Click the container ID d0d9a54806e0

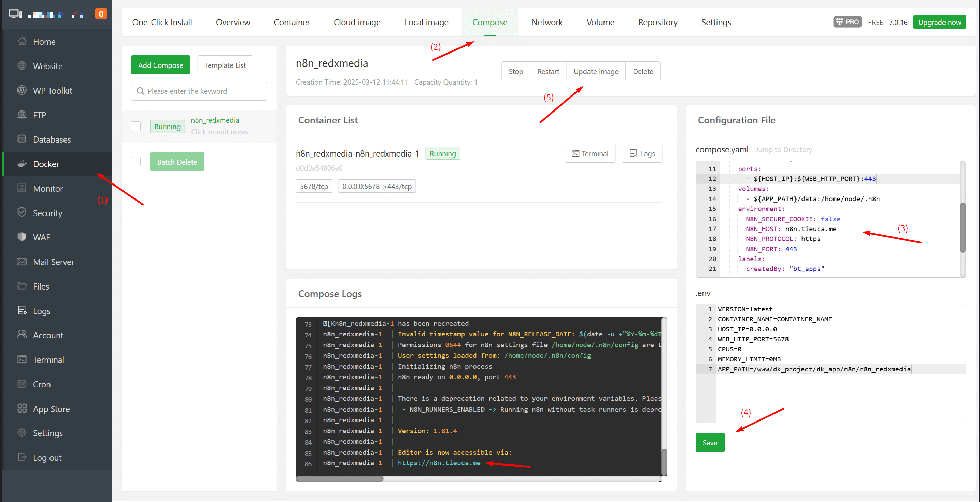[319, 167]
